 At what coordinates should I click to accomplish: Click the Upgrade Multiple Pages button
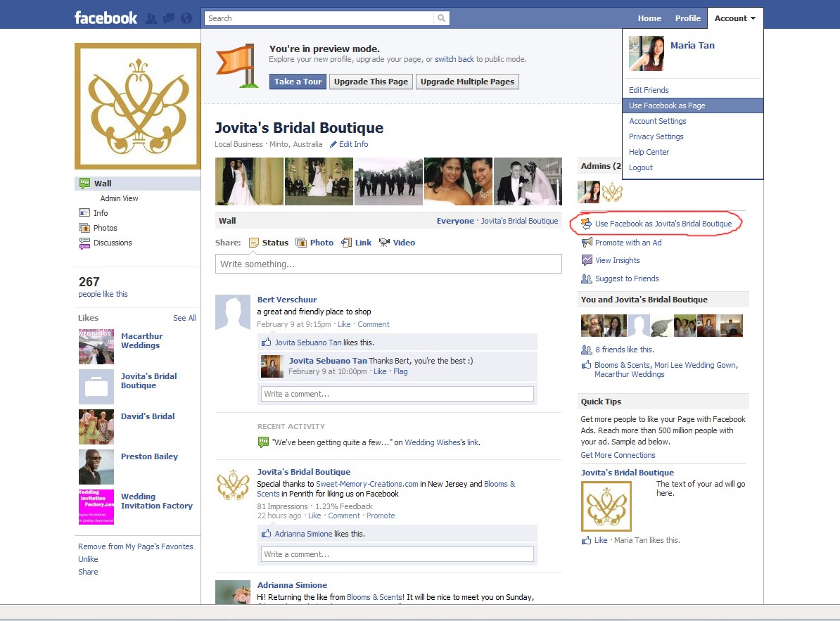[x=467, y=82]
